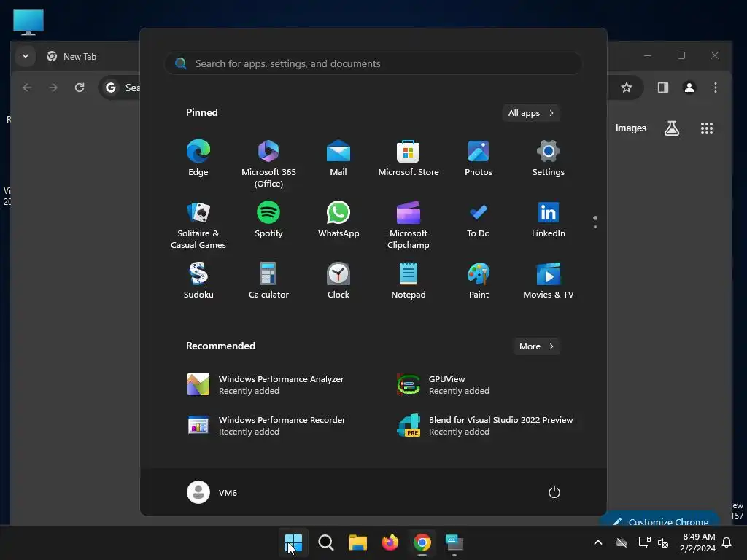Viewport: 747px width, 560px height.
Task: Open Microsoft Store from pinned apps
Action: [x=409, y=158]
